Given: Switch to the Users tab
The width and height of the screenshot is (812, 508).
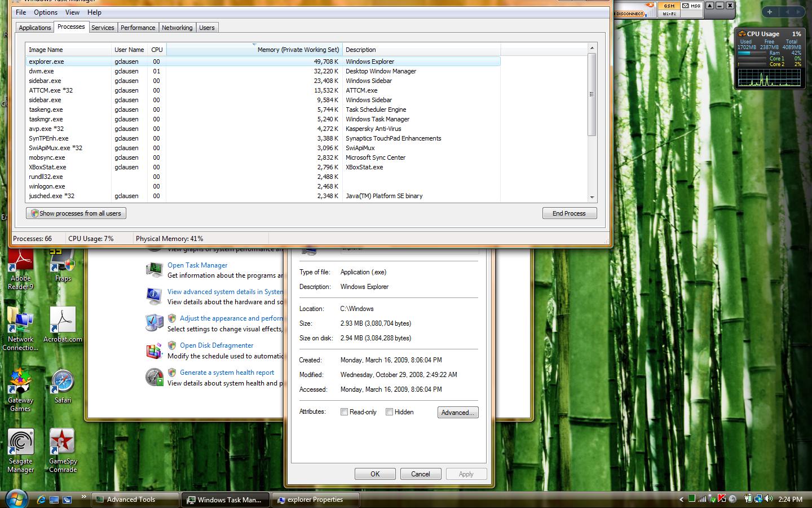Looking at the screenshot, I should pyautogui.click(x=207, y=28).
